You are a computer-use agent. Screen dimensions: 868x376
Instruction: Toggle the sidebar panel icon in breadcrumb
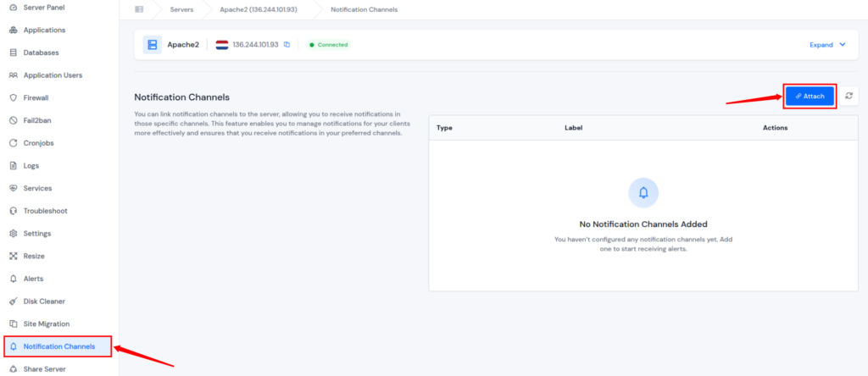pos(139,9)
